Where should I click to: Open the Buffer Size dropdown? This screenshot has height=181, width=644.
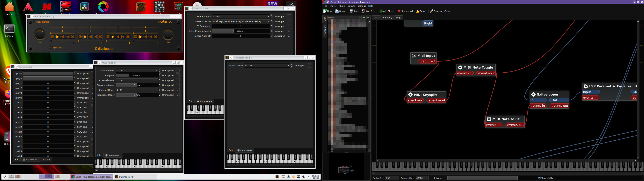(x=392, y=178)
